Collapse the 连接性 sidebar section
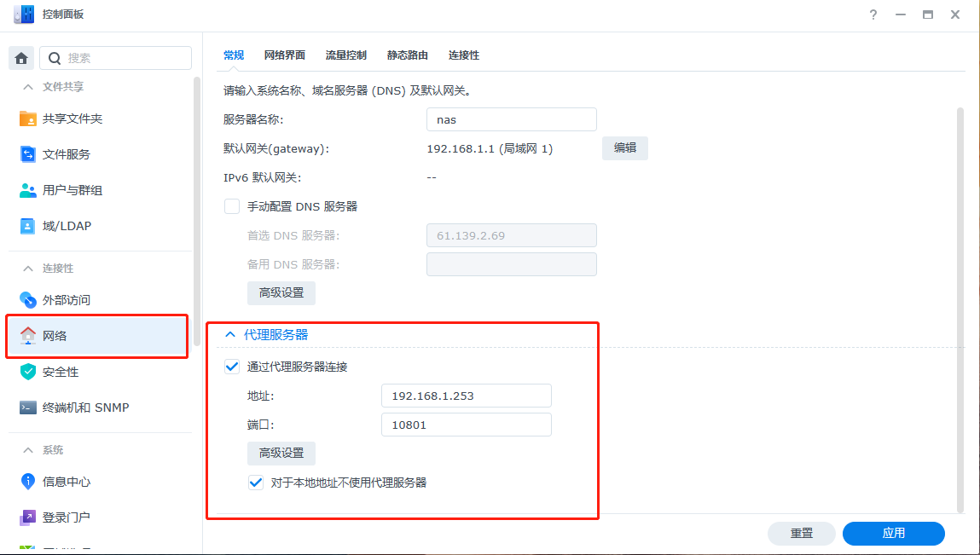Screen dimensions: 980x555 coord(27,269)
